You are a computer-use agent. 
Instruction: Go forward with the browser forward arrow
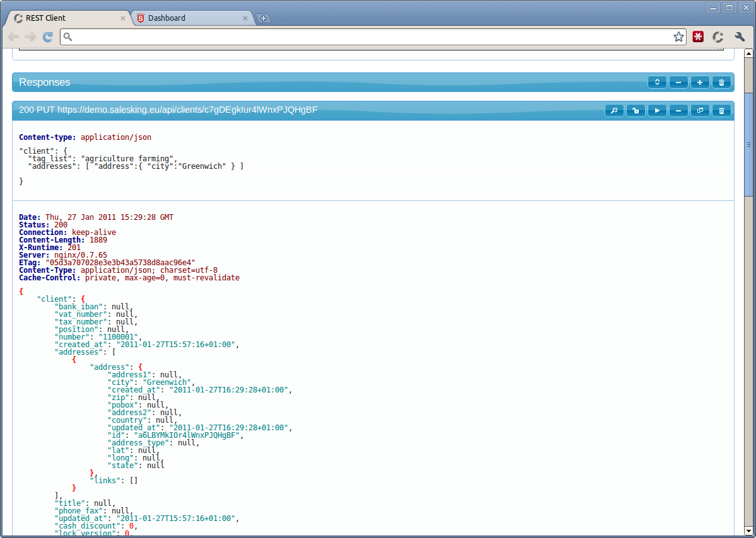[30, 37]
